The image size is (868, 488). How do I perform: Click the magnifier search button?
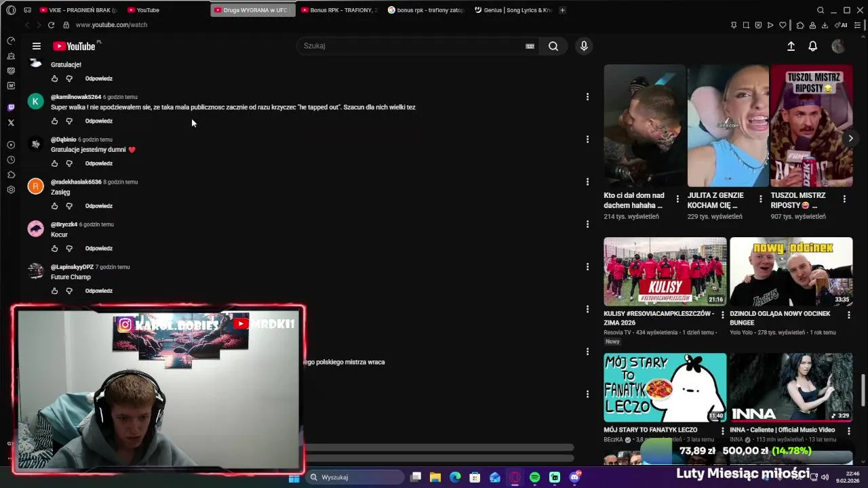pos(553,46)
